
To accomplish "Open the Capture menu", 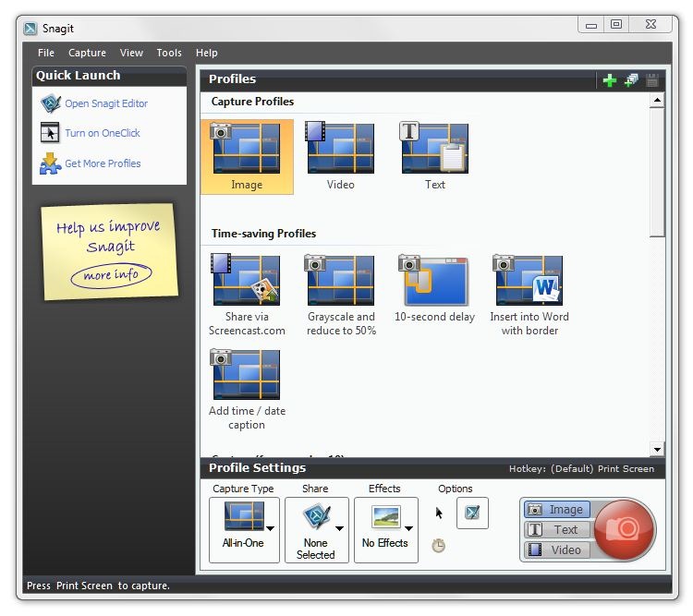I will [87, 53].
